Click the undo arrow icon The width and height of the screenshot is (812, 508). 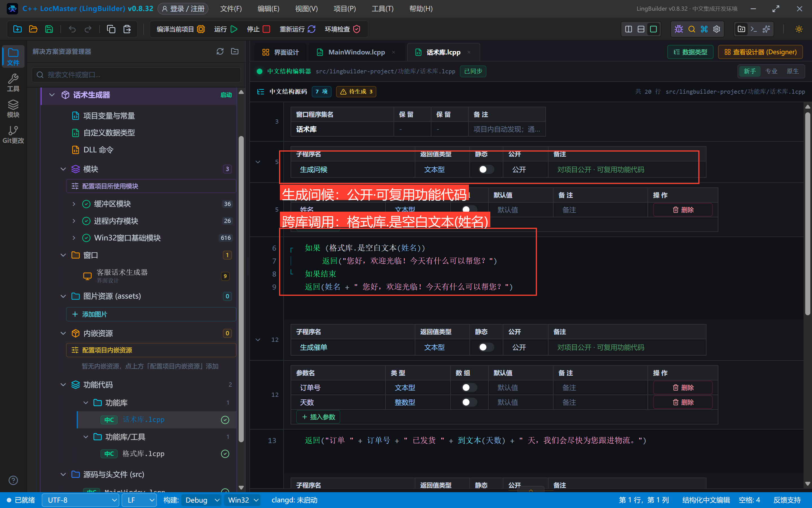tap(72, 29)
